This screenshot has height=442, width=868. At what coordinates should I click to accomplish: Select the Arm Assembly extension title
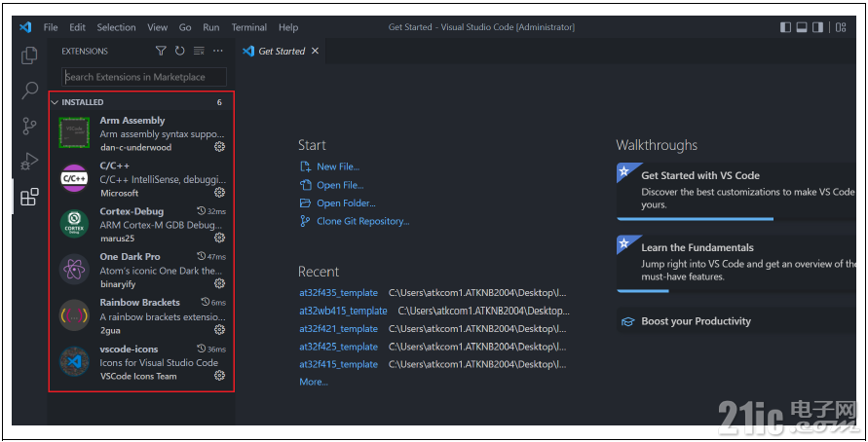(132, 121)
